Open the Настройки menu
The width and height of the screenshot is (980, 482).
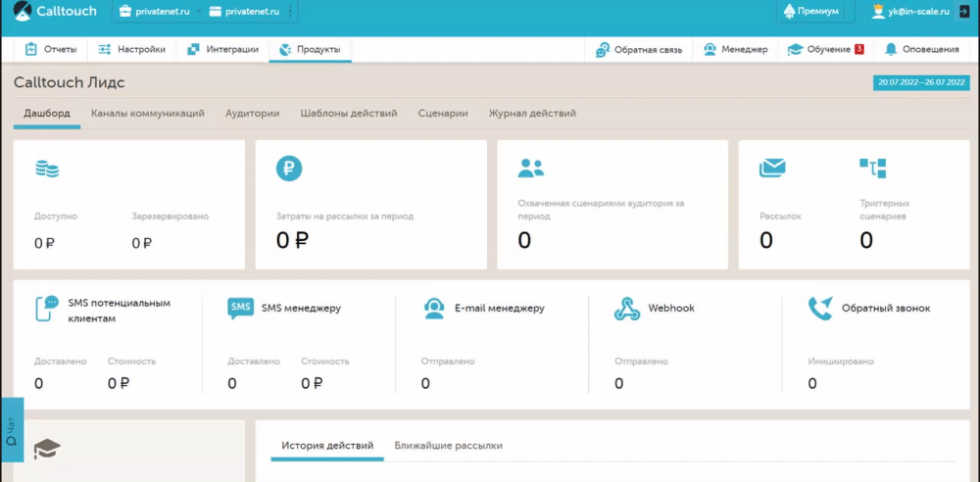coord(132,50)
